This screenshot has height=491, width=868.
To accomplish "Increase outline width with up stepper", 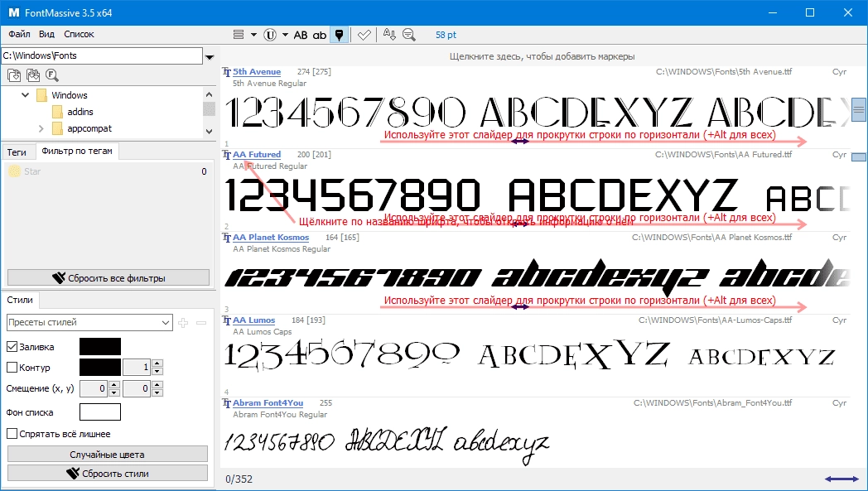I will 157,363.
